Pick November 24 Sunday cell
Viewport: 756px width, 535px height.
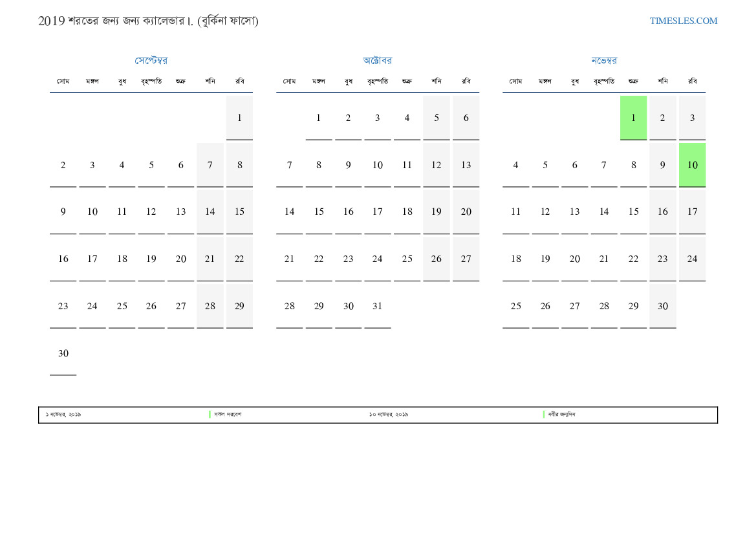(692, 259)
